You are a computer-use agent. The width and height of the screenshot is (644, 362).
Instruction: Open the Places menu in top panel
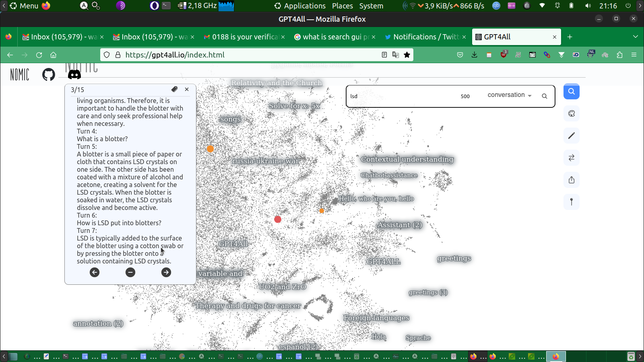coord(343,6)
